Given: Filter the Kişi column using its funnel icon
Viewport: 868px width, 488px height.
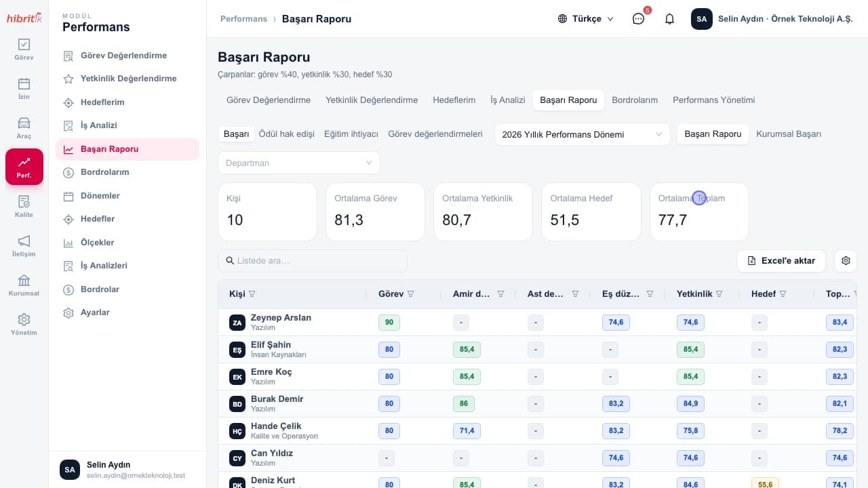Looking at the screenshot, I should [x=252, y=294].
